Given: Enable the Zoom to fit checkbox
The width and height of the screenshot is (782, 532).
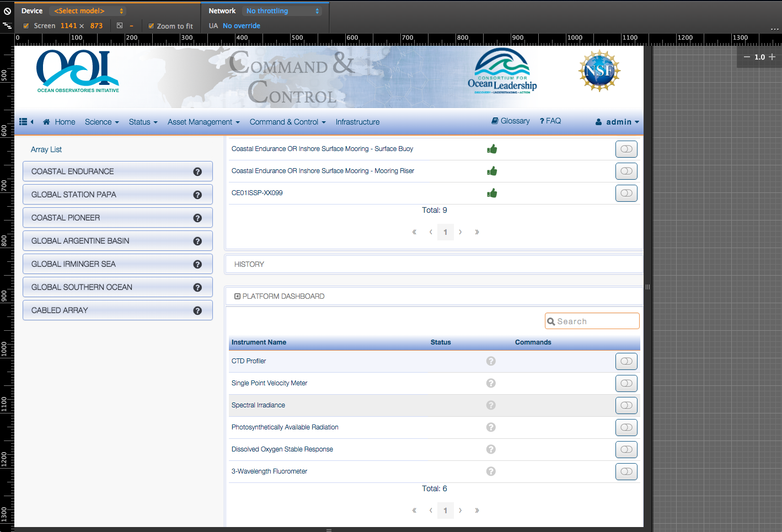Looking at the screenshot, I should (x=151, y=26).
